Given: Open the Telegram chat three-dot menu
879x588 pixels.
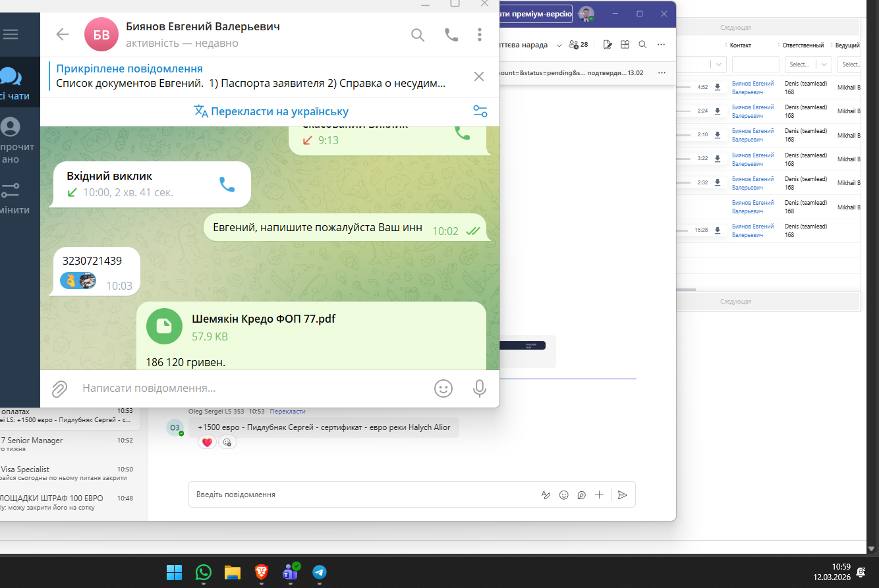Looking at the screenshot, I should pos(480,35).
